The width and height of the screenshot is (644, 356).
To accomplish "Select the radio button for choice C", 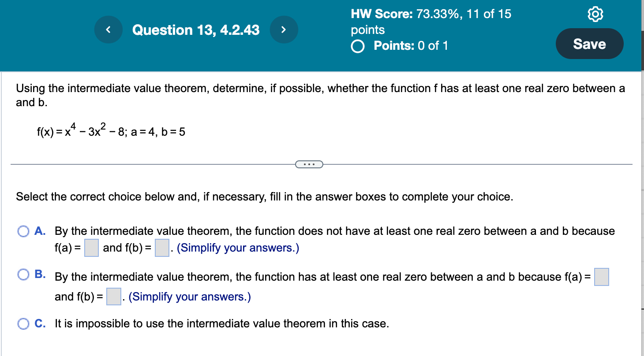I will click(x=22, y=323).
